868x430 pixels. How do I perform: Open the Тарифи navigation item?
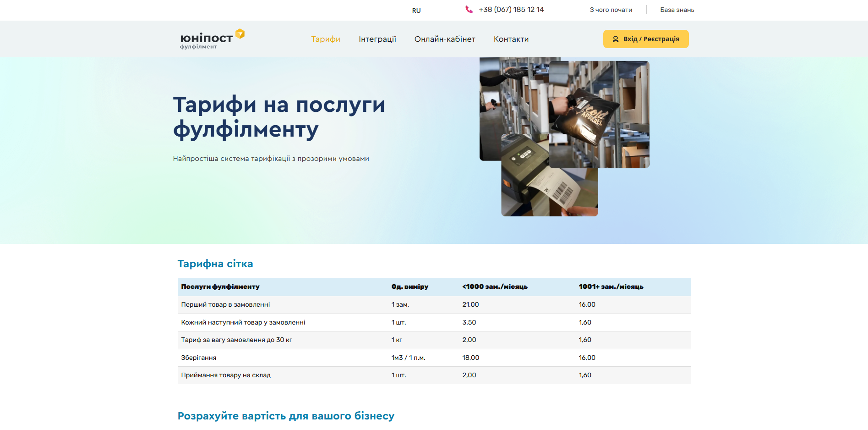coord(326,39)
